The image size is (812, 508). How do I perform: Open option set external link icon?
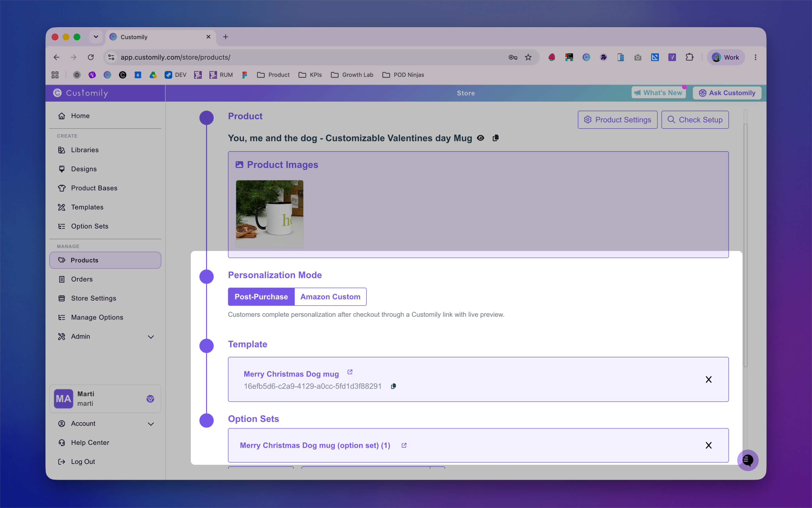click(404, 446)
